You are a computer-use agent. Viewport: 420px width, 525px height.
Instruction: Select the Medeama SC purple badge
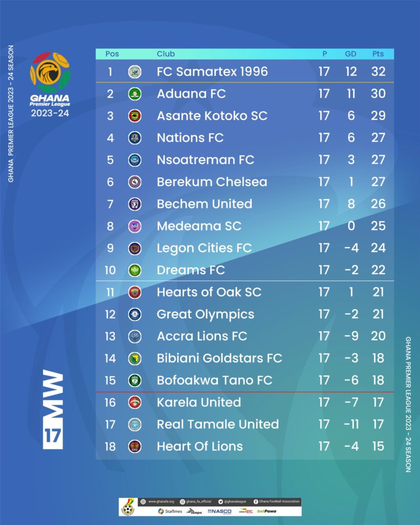(x=135, y=226)
